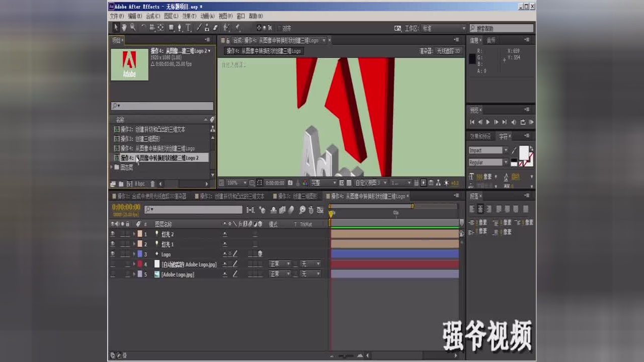
Task: Click the label color of layer 3 Logo
Action: click(140, 254)
